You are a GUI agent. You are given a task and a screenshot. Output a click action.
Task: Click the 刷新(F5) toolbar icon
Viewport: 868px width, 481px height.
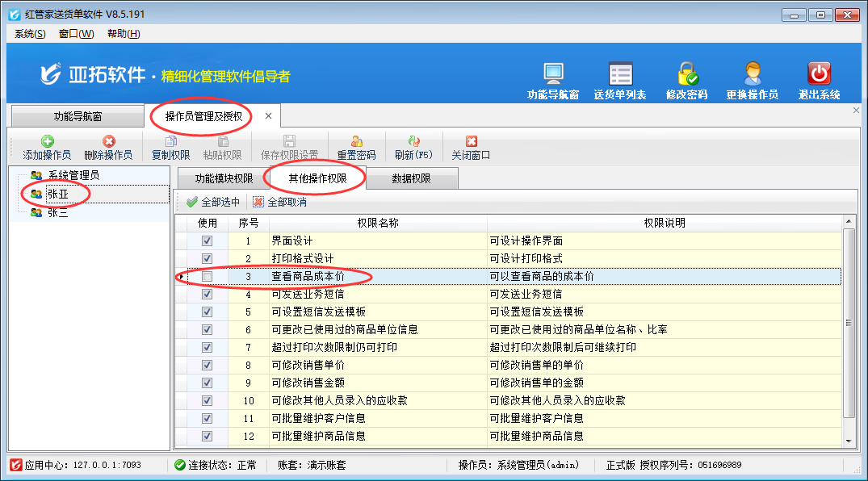click(413, 142)
